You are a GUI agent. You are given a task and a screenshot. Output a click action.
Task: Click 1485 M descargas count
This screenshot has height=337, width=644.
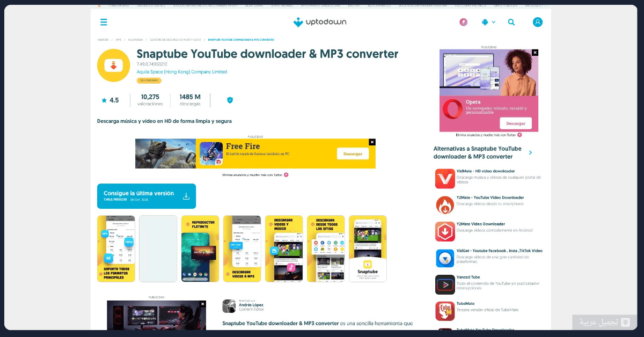pos(190,100)
